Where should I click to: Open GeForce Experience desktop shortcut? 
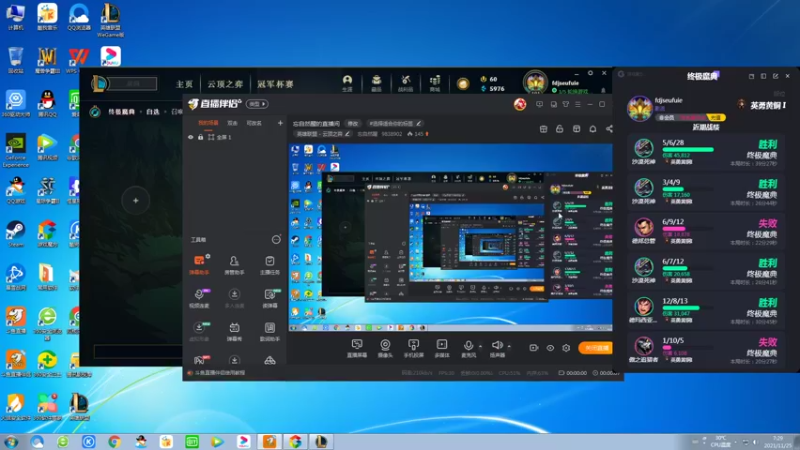pos(16,150)
